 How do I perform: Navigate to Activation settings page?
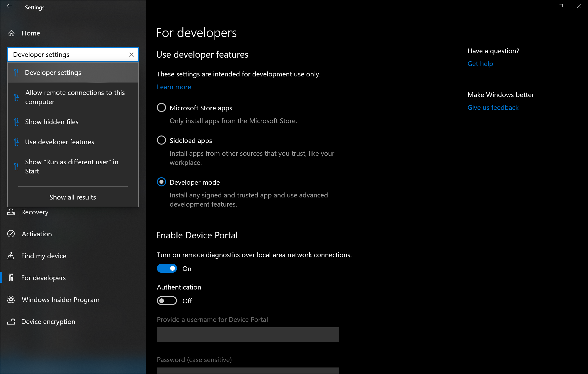(x=37, y=234)
